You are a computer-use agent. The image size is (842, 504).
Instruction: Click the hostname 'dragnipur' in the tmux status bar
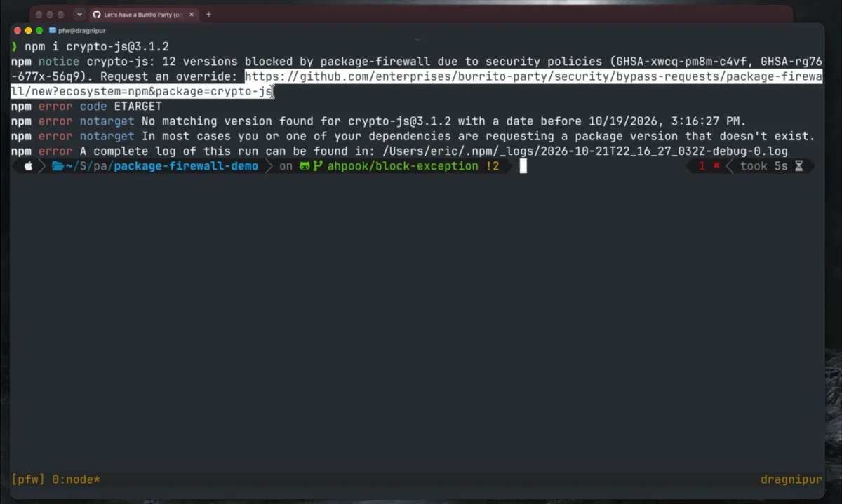(791, 479)
